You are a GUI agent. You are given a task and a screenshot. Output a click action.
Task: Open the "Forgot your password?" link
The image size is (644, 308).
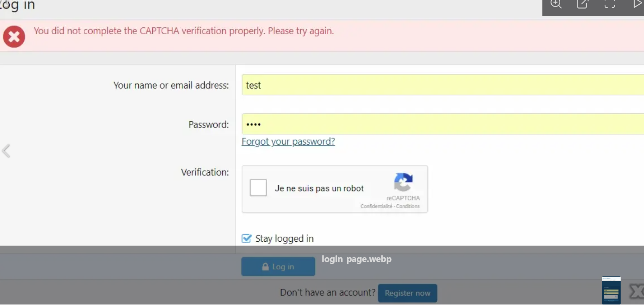click(288, 142)
